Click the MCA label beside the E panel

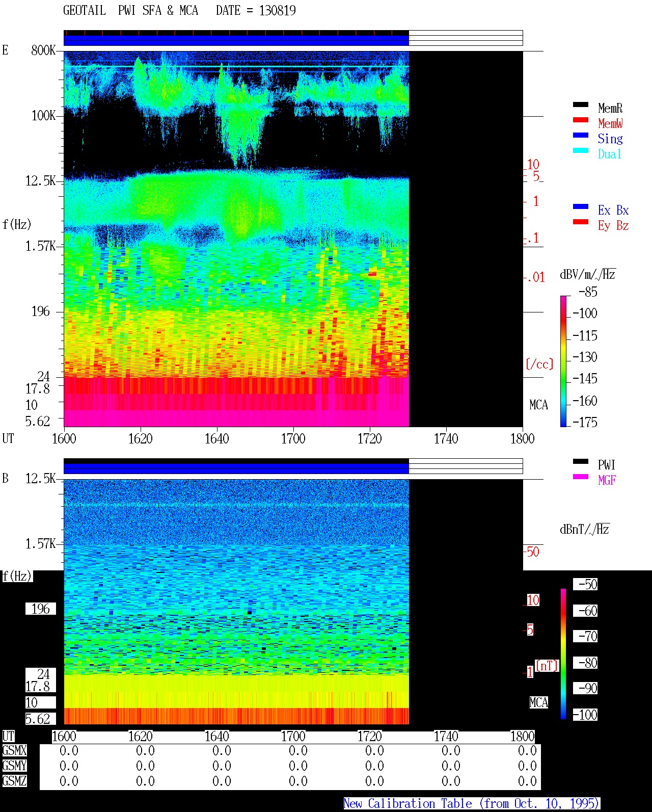[538, 405]
